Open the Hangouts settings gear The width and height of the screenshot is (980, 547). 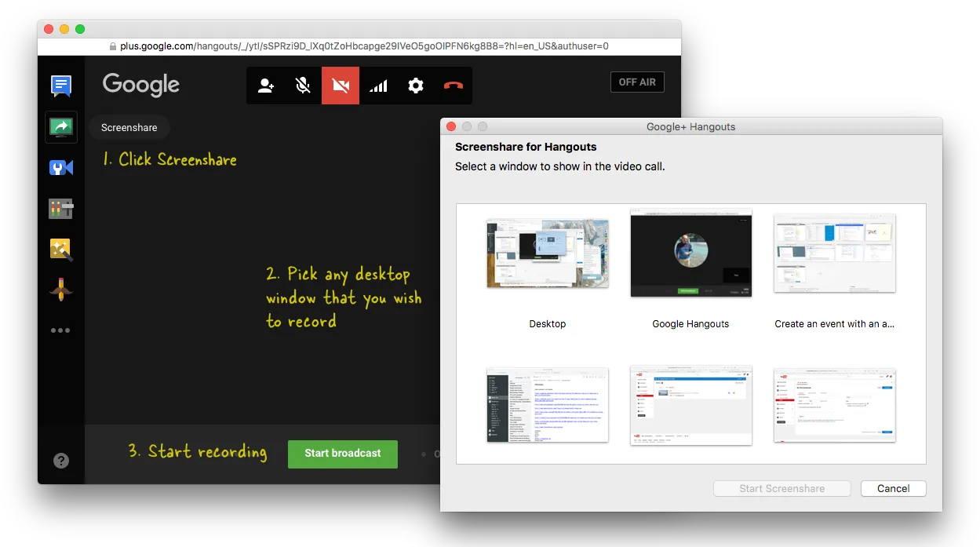pyautogui.click(x=415, y=86)
